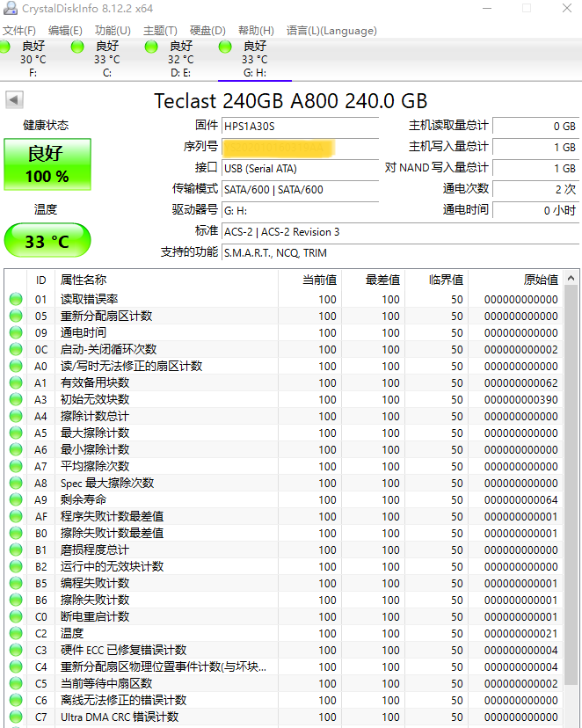Click status icon for 最大擦除计数 row
Screen dimensions: 582x728
tap(16, 433)
